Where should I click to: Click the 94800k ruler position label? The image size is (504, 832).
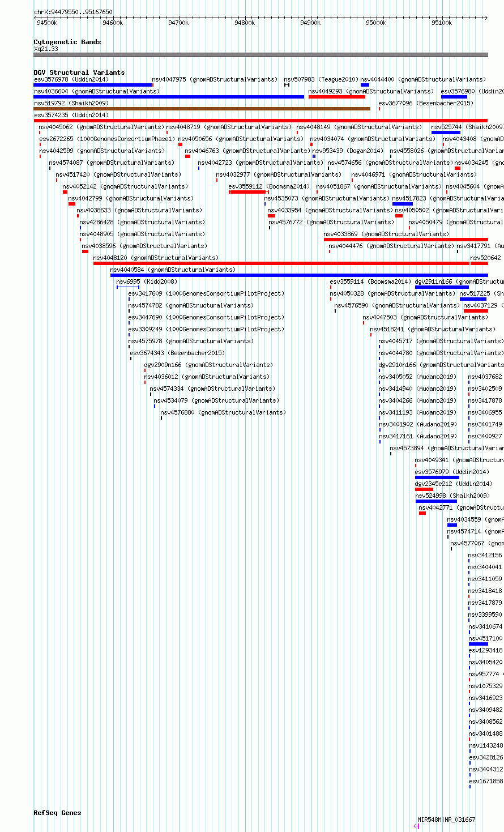pyautogui.click(x=244, y=23)
